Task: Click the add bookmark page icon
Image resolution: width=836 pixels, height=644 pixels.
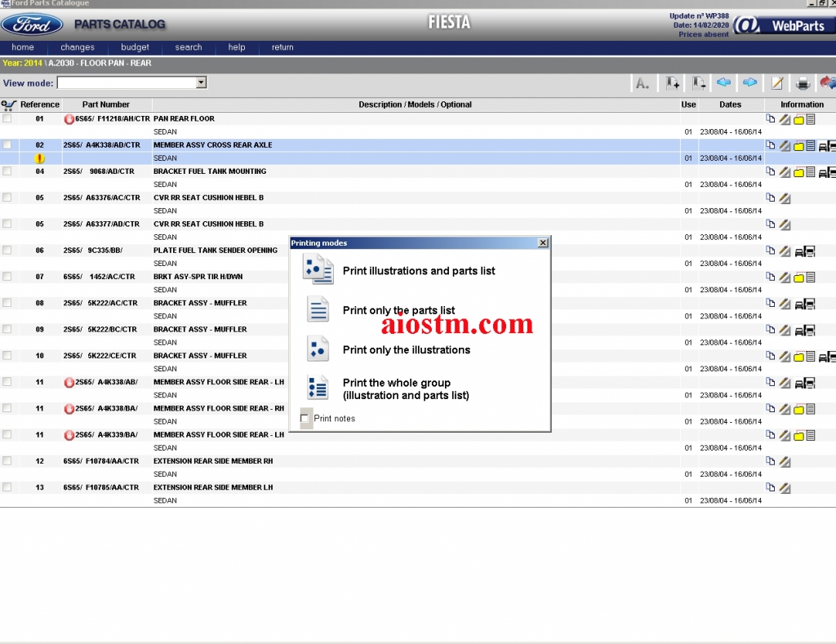Action: [x=670, y=82]
